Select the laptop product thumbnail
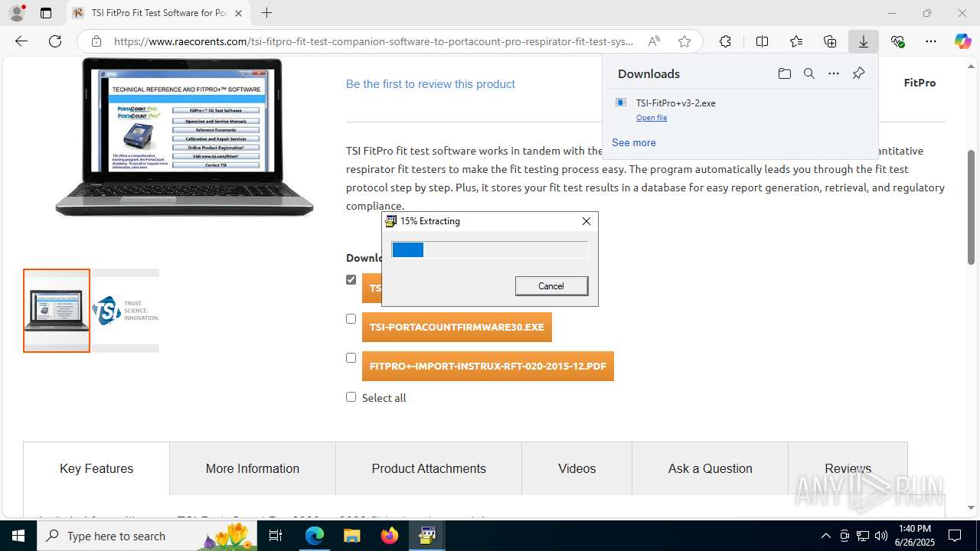This screenshot has height=551, width=980. (57, 311)
